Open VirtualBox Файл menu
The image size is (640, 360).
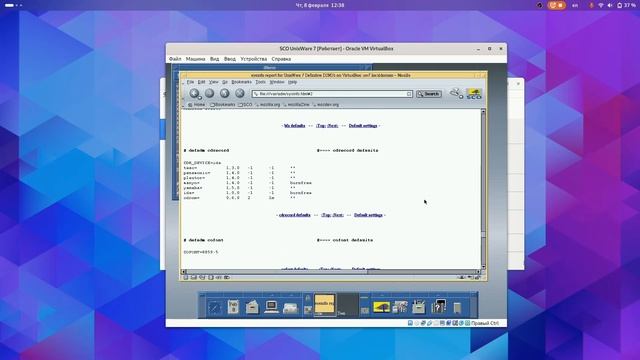(x=175, y=59)
